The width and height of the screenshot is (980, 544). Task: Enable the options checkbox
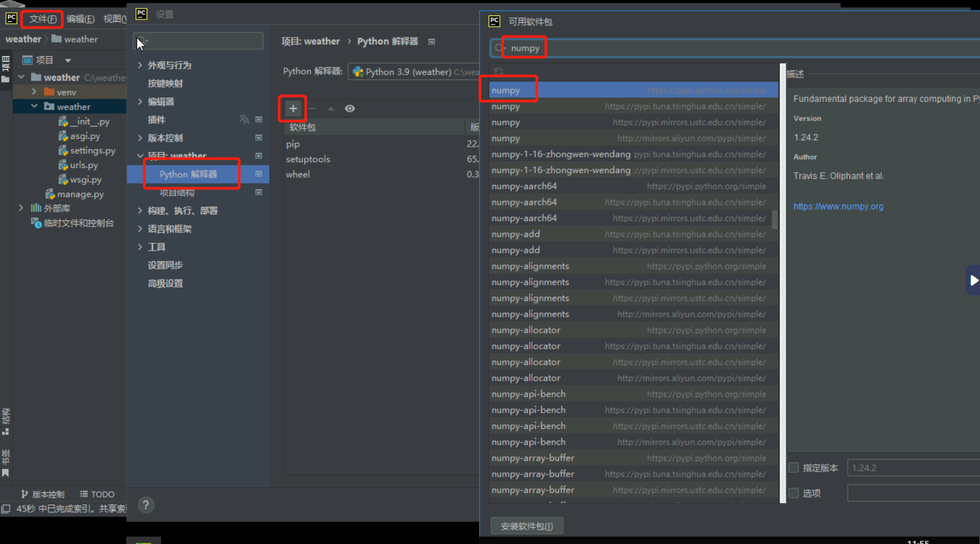[x=794, y=493]
